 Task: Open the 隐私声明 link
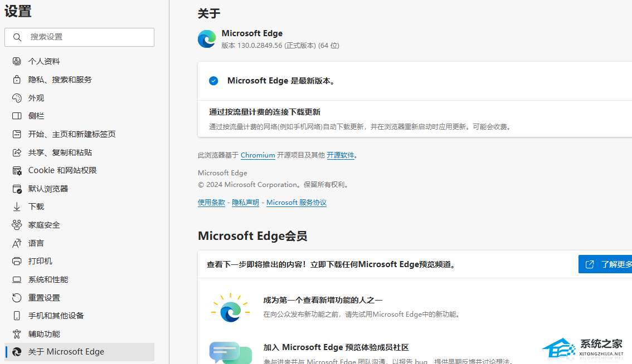[x=245, y=203]
